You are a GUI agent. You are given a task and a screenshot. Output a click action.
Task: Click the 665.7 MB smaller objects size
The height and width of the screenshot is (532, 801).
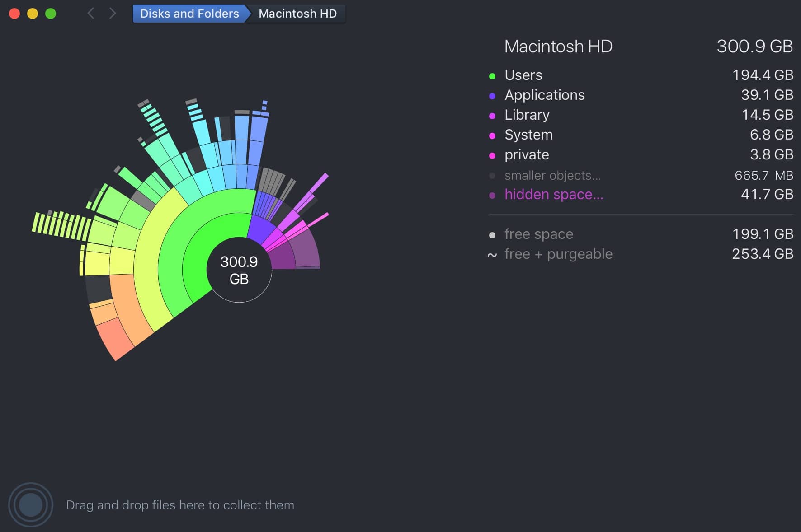pos(764,175)
